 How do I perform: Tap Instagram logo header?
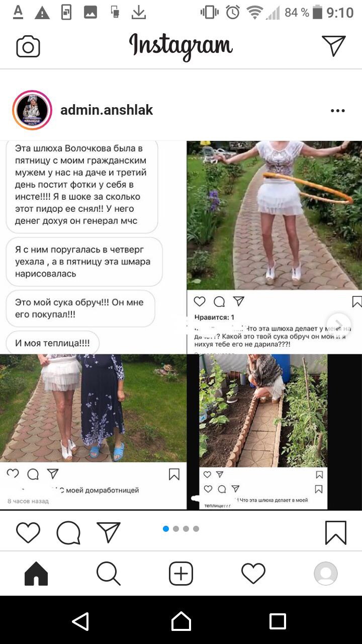(x=181, y=46)
